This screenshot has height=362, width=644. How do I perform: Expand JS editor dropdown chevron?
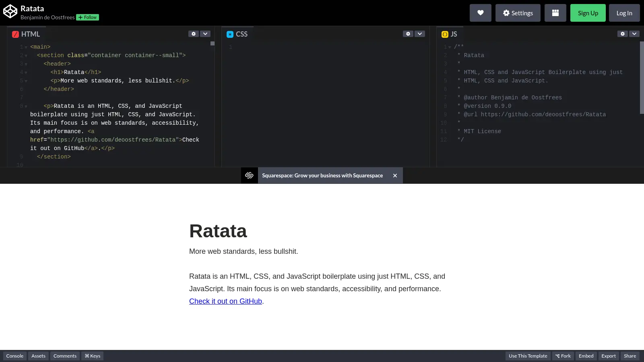pyautogui.click(x=634, y=34)
